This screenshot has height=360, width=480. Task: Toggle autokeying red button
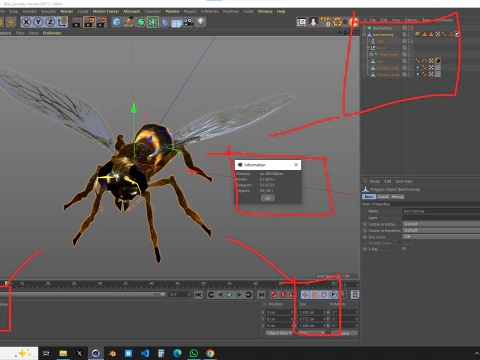coord(283,295)
